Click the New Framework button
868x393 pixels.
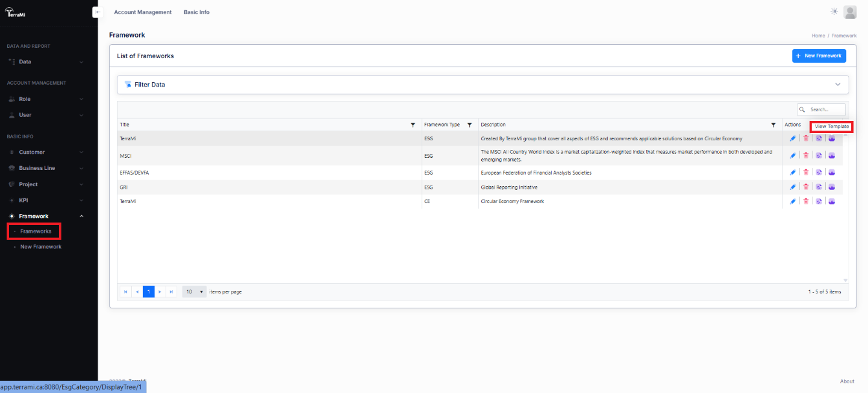[819, 56]
